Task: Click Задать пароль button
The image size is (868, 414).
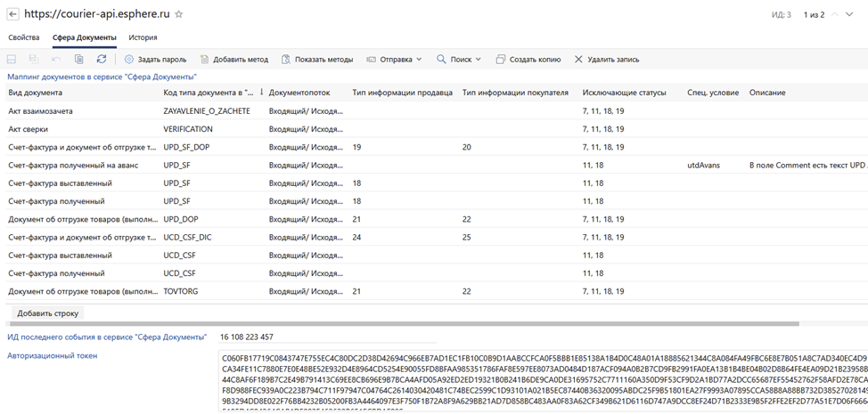Action: (155, 60)
